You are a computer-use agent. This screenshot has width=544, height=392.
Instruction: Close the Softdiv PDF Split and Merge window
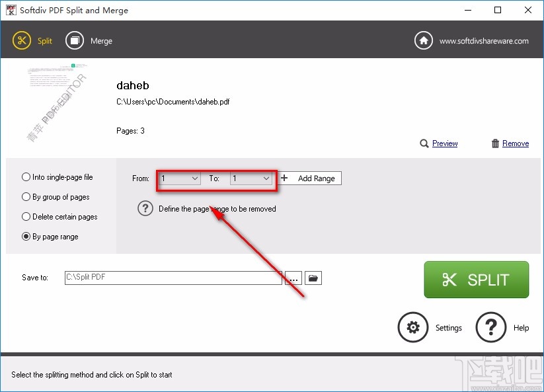(528, 10)
